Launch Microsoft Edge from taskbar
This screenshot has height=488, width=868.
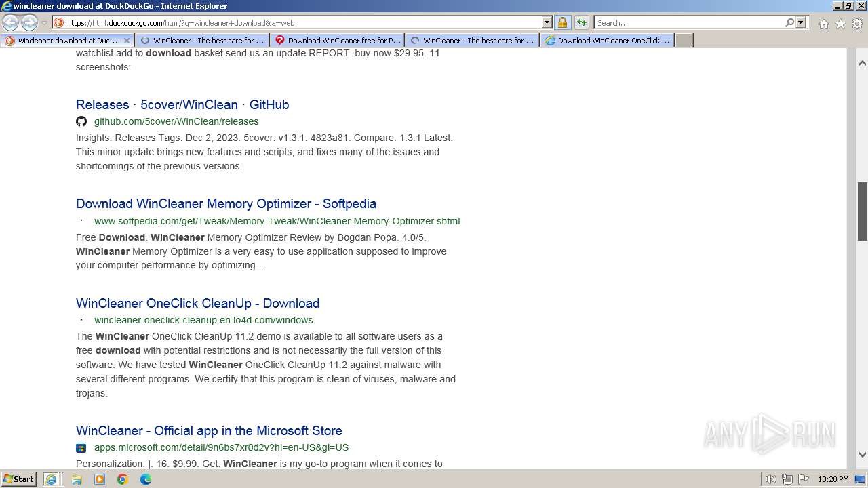(x=146, y=479)
